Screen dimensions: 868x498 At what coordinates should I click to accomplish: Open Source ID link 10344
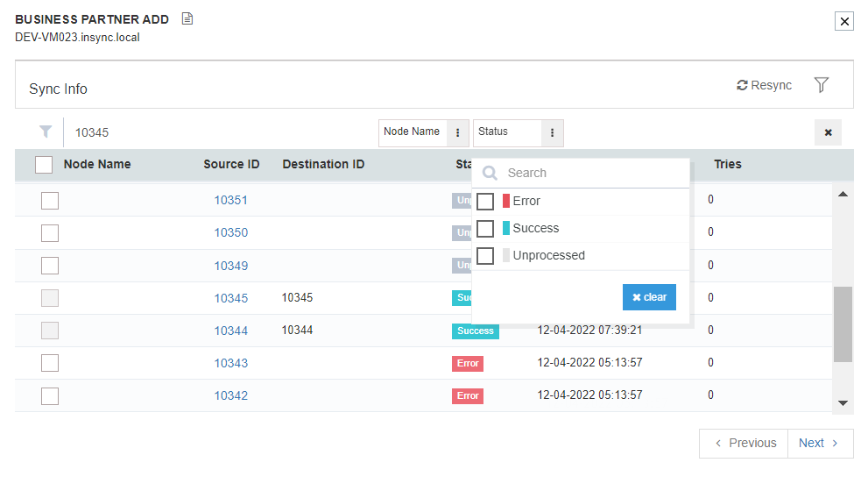tap(231, 331)
